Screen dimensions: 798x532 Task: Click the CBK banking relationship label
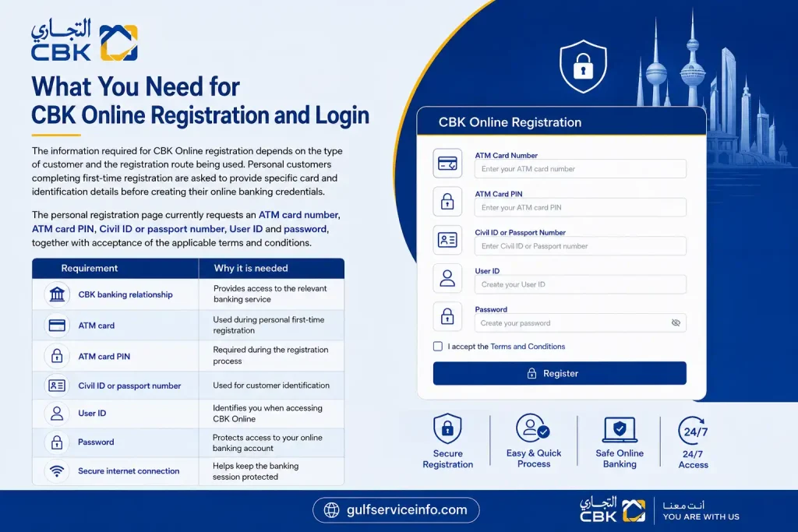pyautogui.click(x=125, y=294)
